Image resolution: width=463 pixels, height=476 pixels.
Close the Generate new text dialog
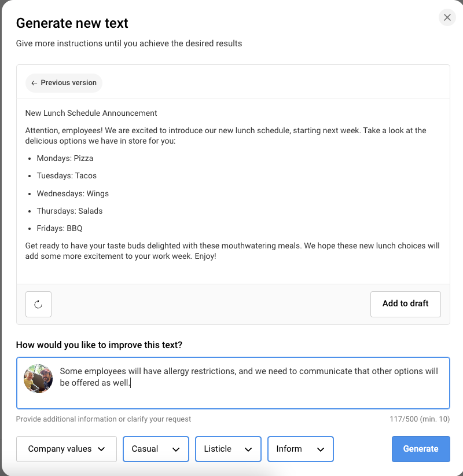coord(447,17)
